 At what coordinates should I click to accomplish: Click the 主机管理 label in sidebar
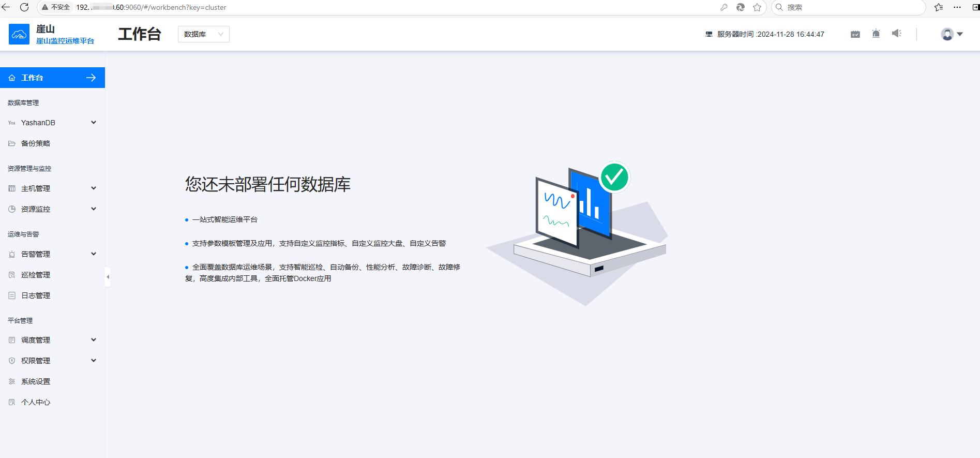36,188
